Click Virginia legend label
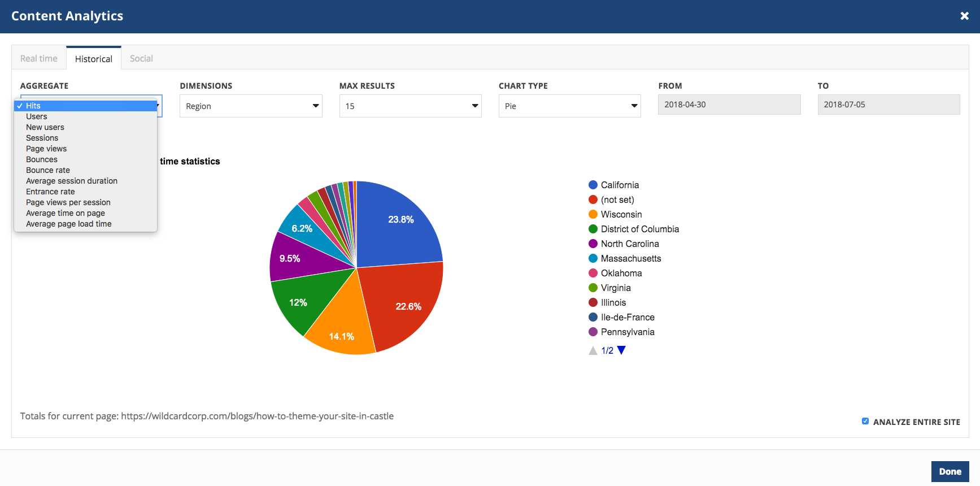 [616, 288]
